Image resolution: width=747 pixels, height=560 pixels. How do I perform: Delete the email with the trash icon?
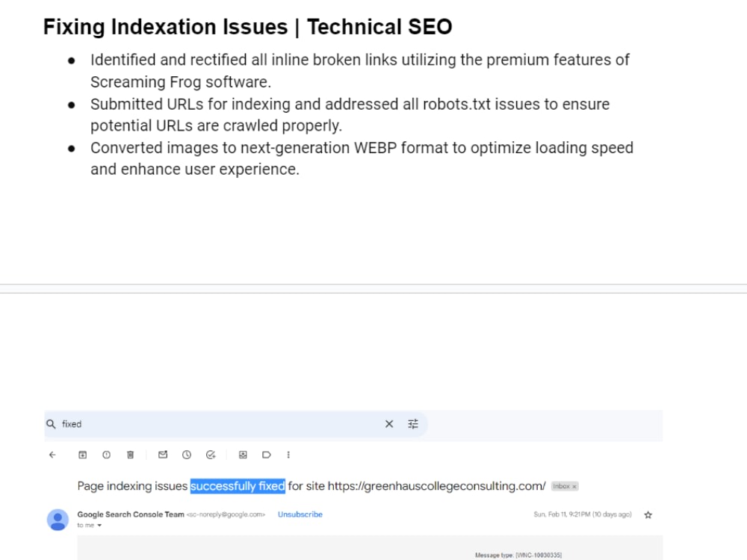(130, 455)
